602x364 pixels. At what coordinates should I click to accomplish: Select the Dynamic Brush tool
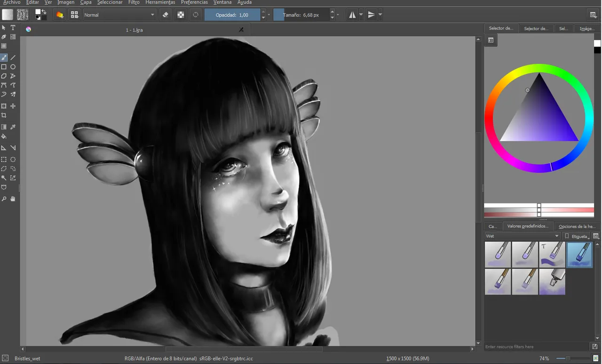pos(4,94)
